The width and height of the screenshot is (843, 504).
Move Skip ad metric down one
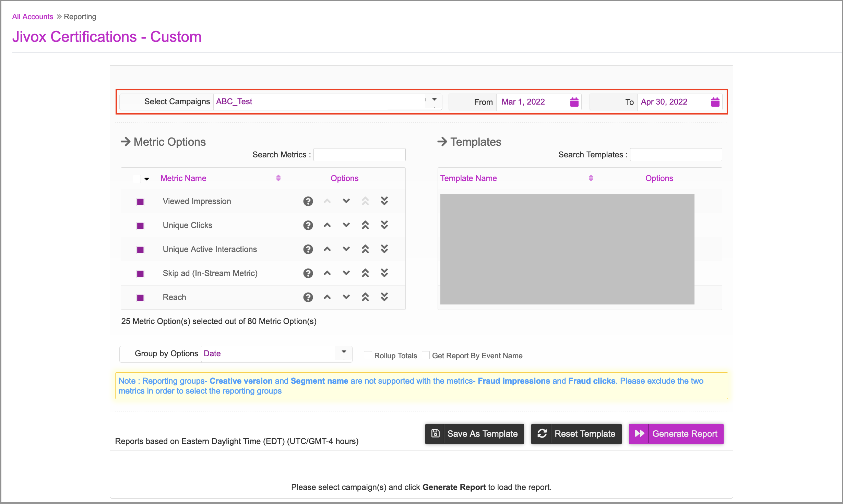[346, 273]
